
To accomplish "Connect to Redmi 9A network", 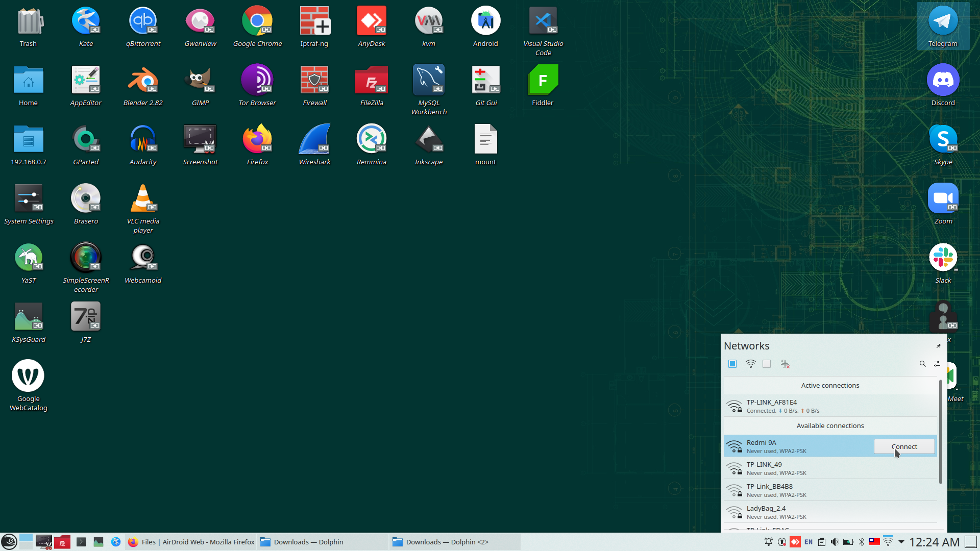I will 904,446.
